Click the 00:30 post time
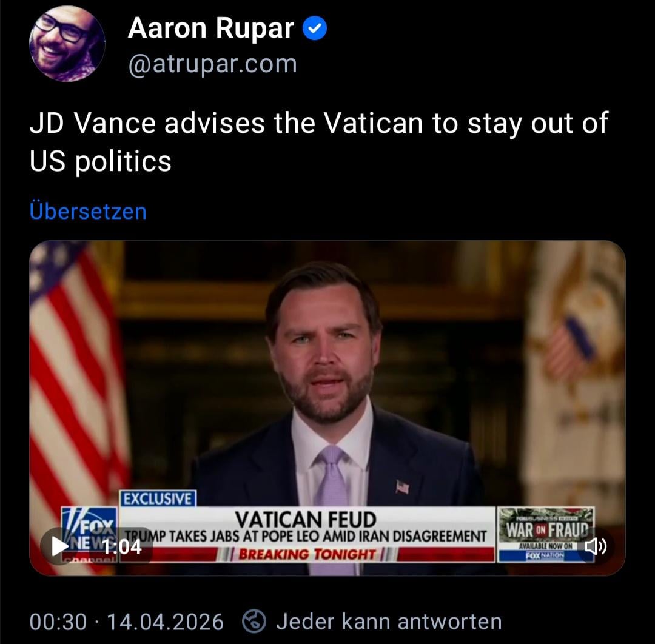The height and width of the screenshot is (644, 655). coord(58,622)
